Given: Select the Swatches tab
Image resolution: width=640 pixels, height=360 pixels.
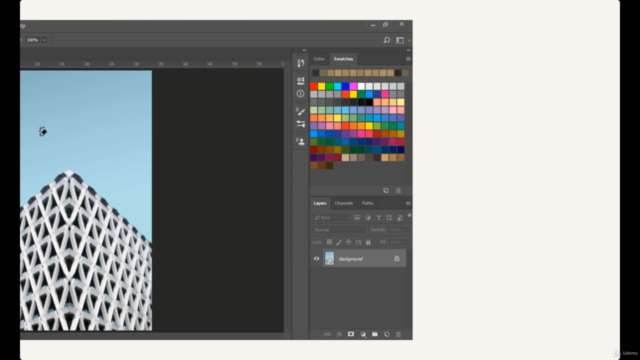Looking at the screenshot, I should click(343, 59).
